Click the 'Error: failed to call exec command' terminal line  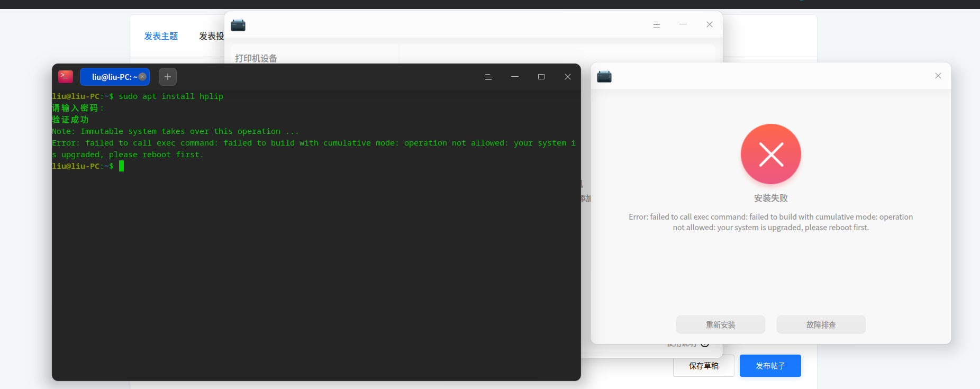(x=314, y=149)
